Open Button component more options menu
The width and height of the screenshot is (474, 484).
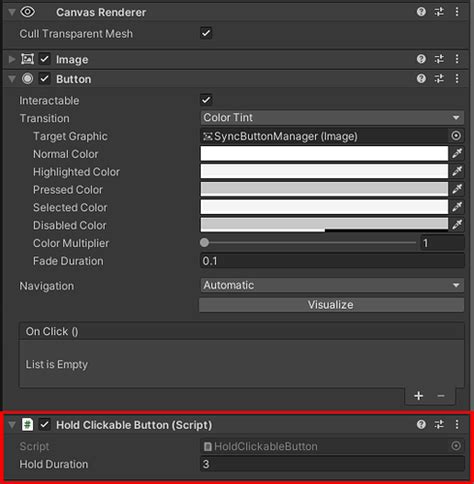tap(457, 79)
